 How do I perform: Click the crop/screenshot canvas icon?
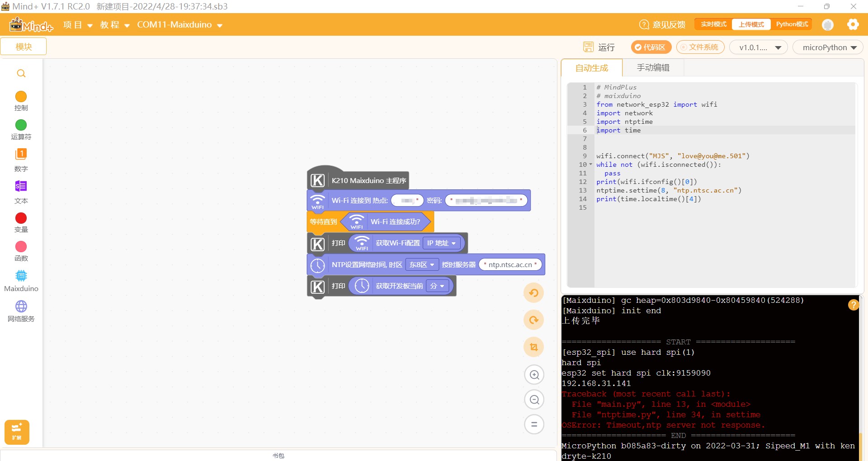tap(534, 347)
